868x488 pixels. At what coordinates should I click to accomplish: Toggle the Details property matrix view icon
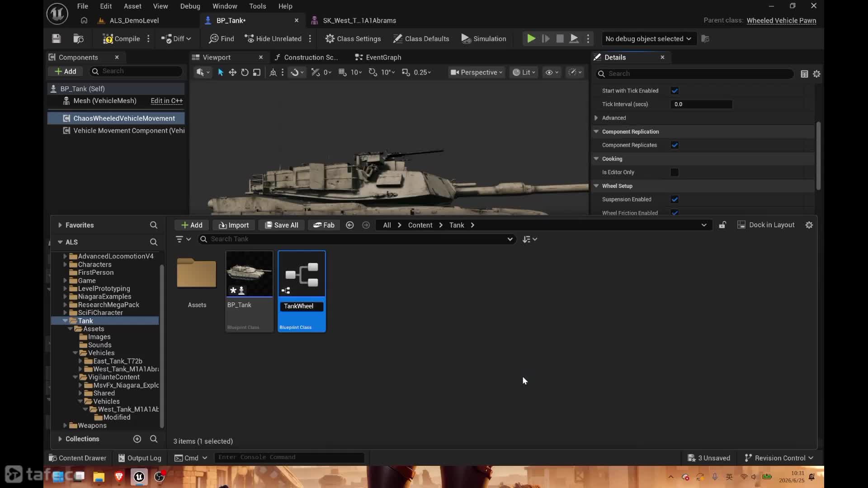pos(804,74)
